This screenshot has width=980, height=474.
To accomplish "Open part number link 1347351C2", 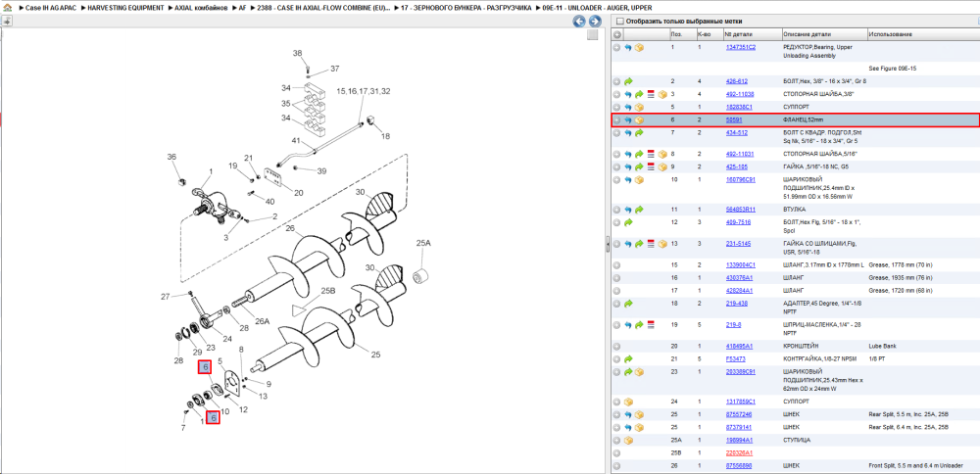I will click(x=740, y=47).
